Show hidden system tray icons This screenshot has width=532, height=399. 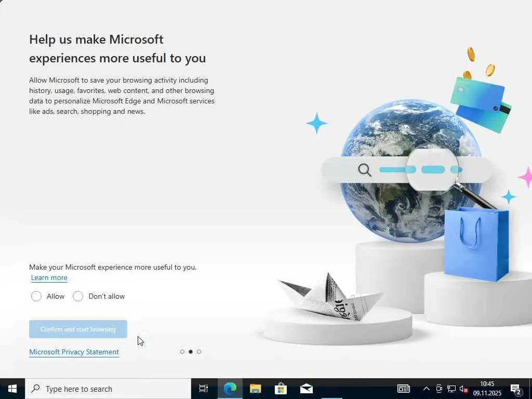click(427, 389)
